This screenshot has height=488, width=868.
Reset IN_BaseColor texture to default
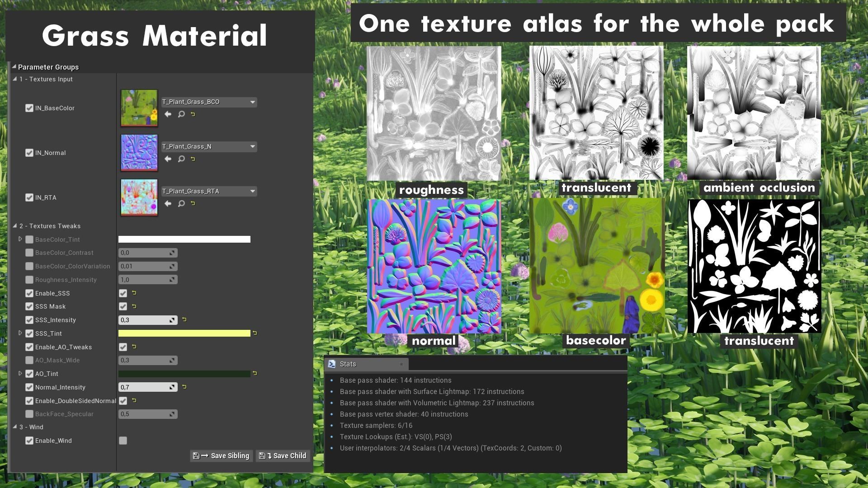click(193, 114)
